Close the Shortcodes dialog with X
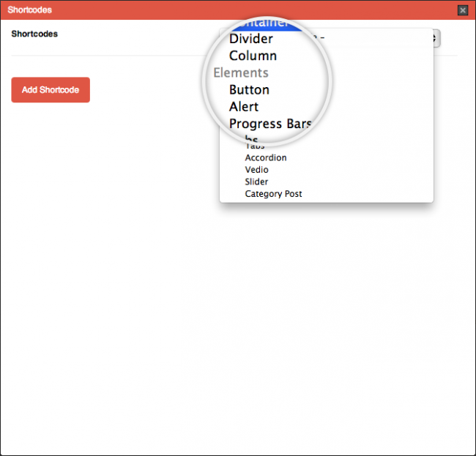This screenshot has height=456, width=476. coord(462,10)
